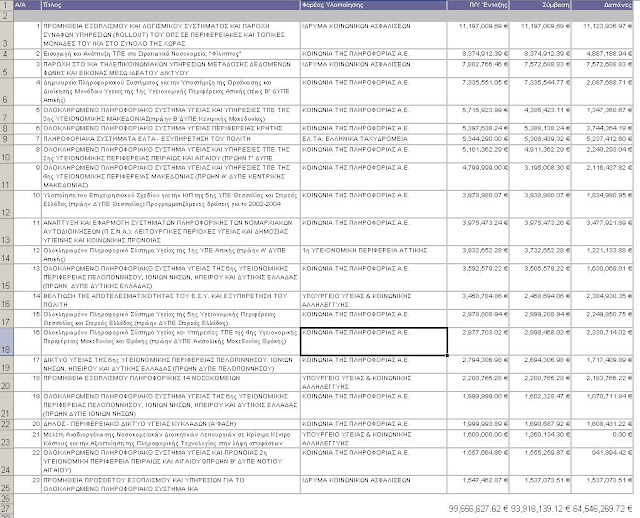Screen dimensions: 640x518
Task: Select the A/A number 10 cell
Action: [27, 204]
